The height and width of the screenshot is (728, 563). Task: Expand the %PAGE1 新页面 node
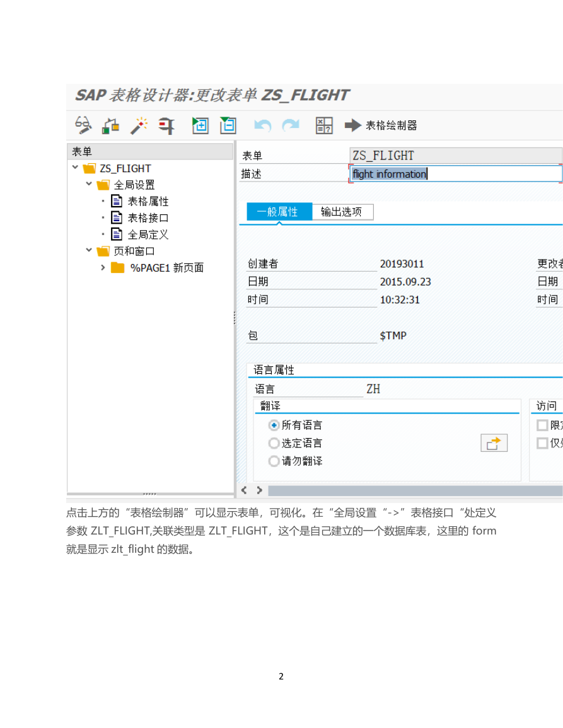tap(103, 267)
